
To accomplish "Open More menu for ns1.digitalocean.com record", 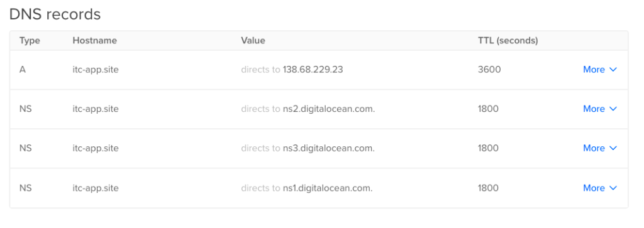I will pyautogui.click(x=599, y=188).
